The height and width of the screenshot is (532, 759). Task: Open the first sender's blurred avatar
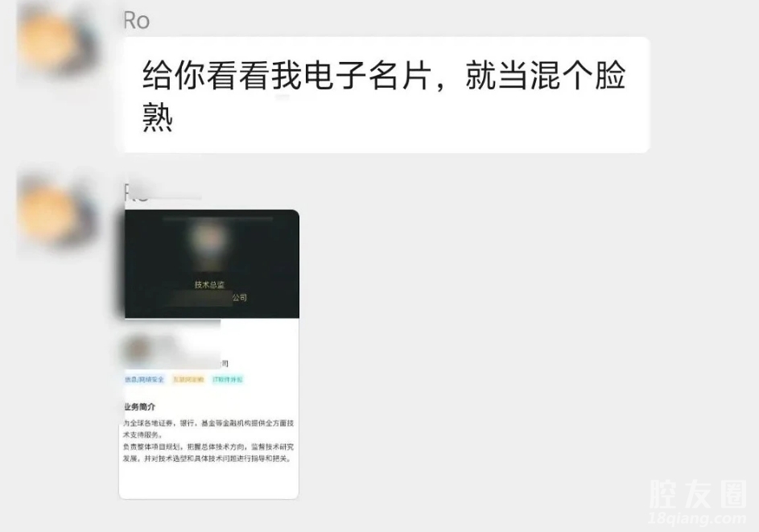click(x=58, y=43)
